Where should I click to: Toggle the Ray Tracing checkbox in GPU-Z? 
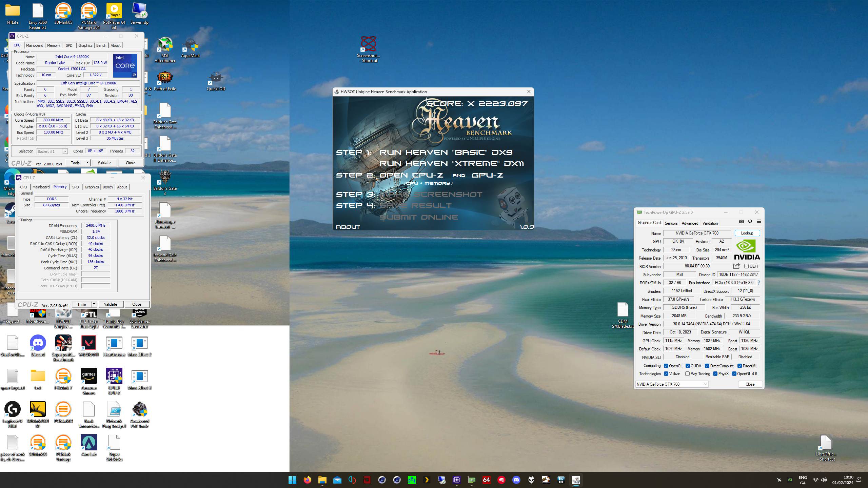(x=687, y=374)
